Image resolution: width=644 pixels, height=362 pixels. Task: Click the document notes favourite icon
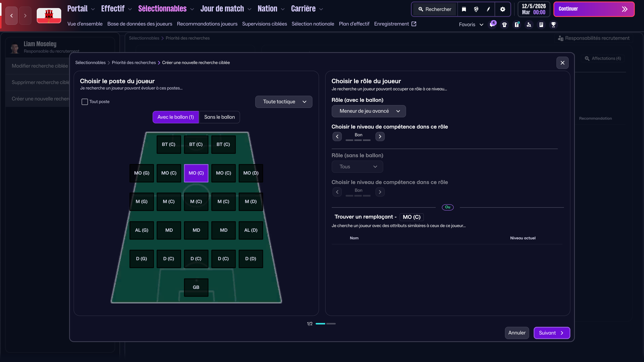point(541,24)
